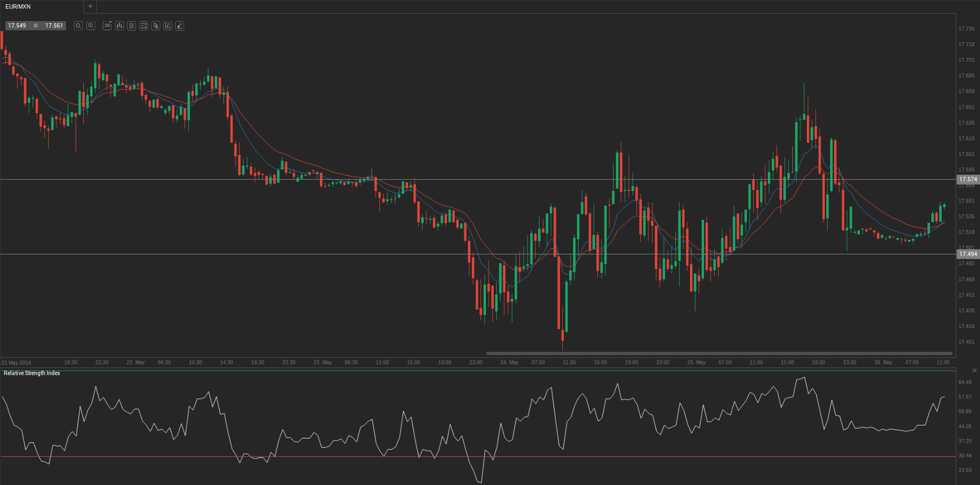Close the Relative Strength Index panel
The image size is (980, 485).
pyautogui.click(x=975, y=371)
